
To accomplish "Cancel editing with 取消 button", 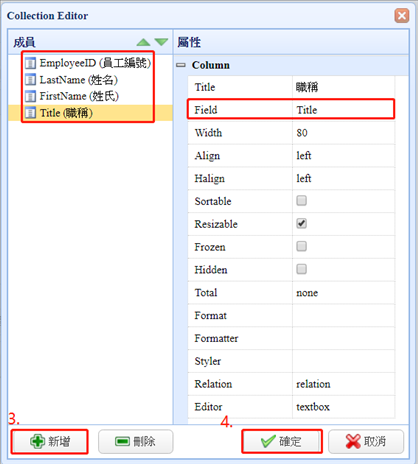I will tap(366, 442).
